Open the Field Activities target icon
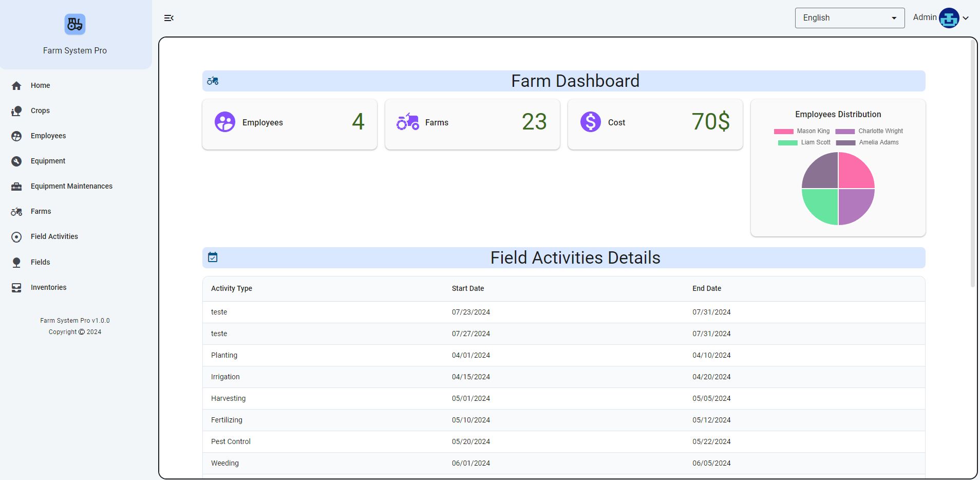Screen dimensions: 980x480 16,237
